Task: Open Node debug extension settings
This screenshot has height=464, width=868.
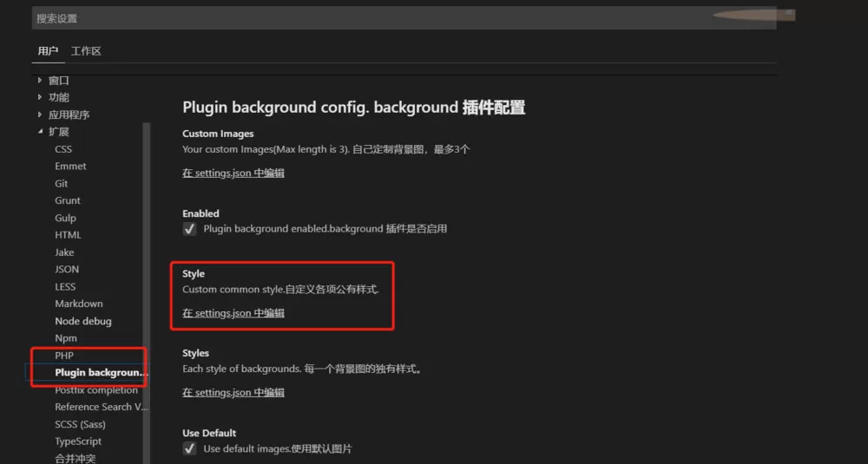Action: [83, 321]
